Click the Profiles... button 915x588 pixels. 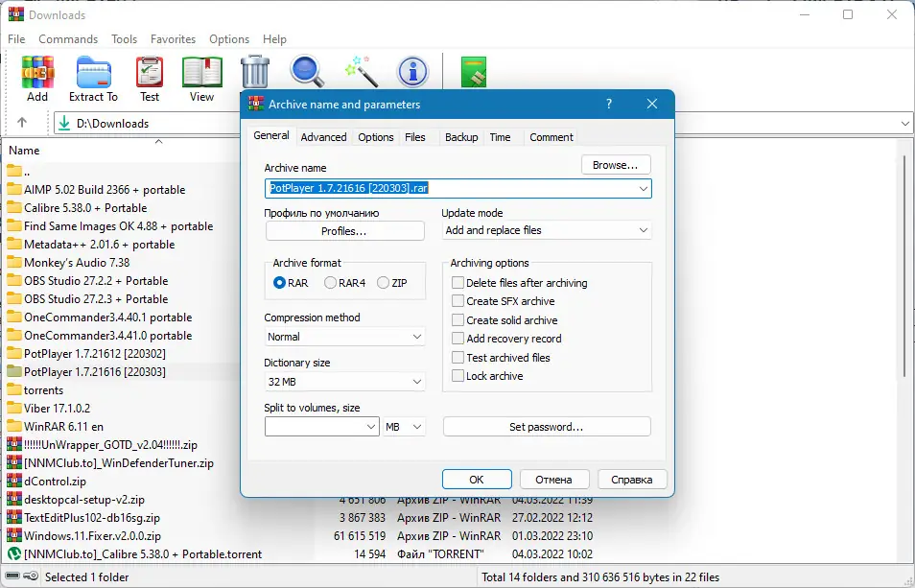coord(344,231)
